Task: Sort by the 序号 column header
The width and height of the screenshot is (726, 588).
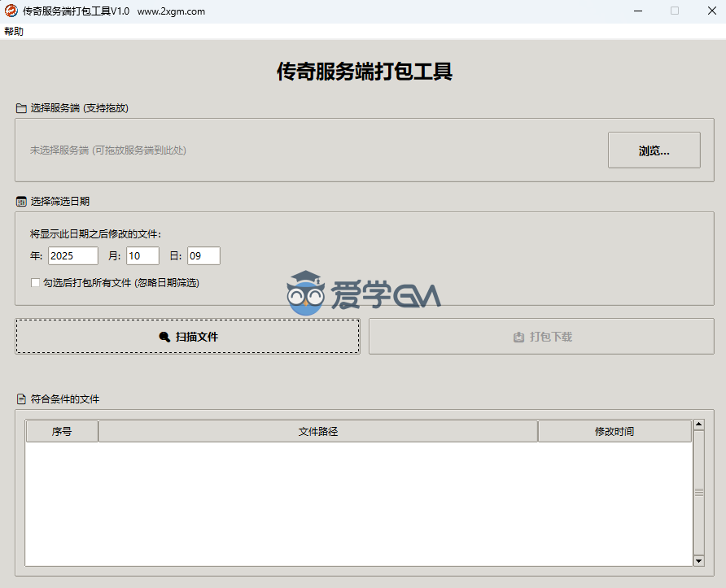Action: pos(62,432)
